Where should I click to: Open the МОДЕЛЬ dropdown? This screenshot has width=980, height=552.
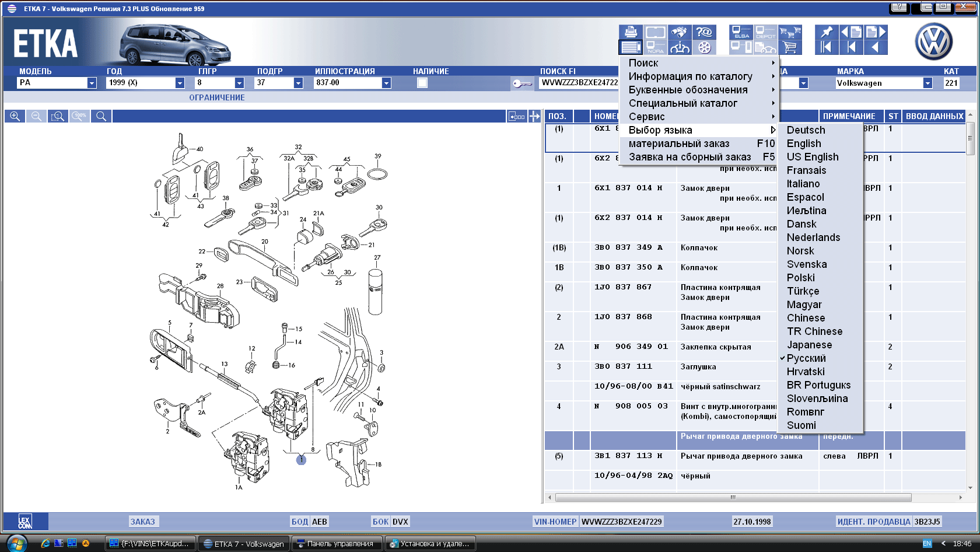tap(92, 83)
